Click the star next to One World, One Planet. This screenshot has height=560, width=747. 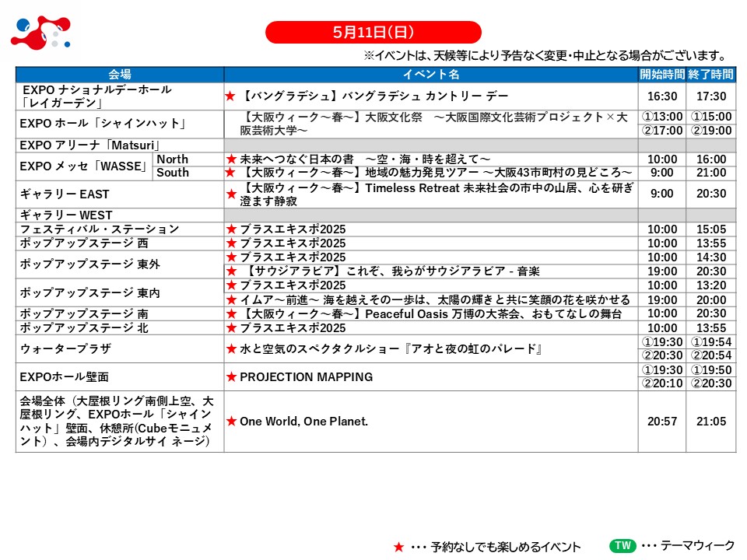coord(231,422)
